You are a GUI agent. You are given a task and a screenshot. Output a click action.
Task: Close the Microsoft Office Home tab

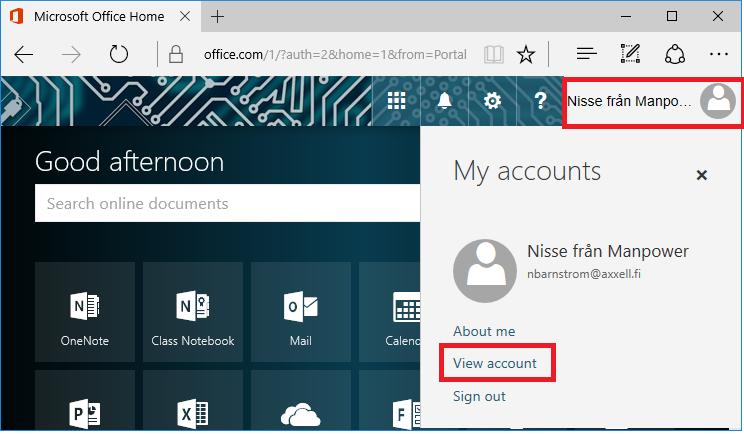(185, 17)
